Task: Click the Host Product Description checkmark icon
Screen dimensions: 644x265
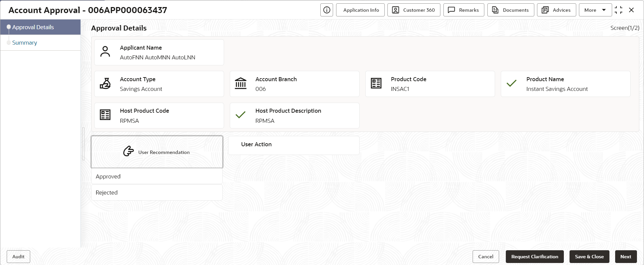Action: click(x=240, y=115)
